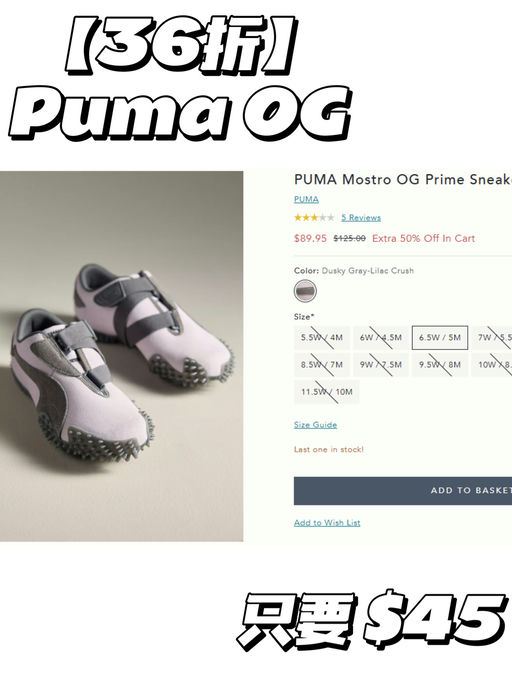512x683 pixels.
Task: Click the Extra 50% Off In Cart promo text
Action: [423, 238]
